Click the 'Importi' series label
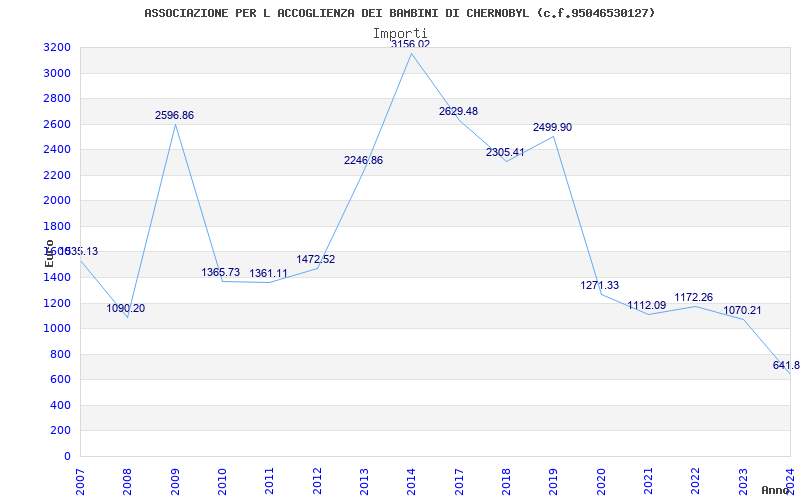The image size is (800, 500). pyautogui.click(x=400, y=34)
